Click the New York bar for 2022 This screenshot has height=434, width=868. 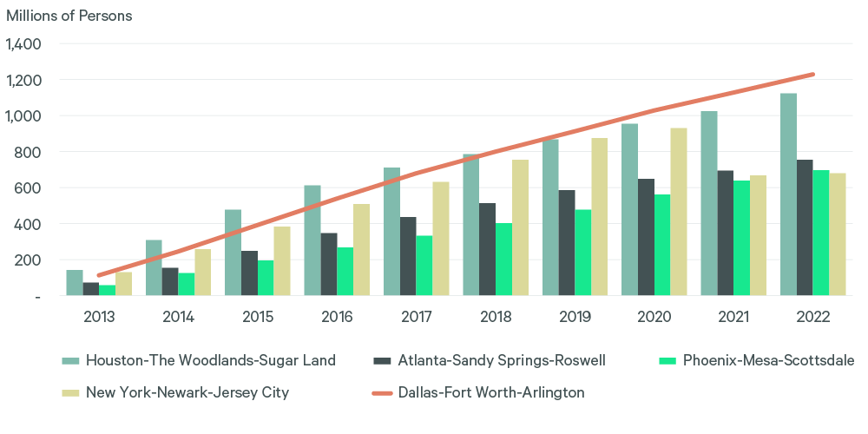(838, 234)
